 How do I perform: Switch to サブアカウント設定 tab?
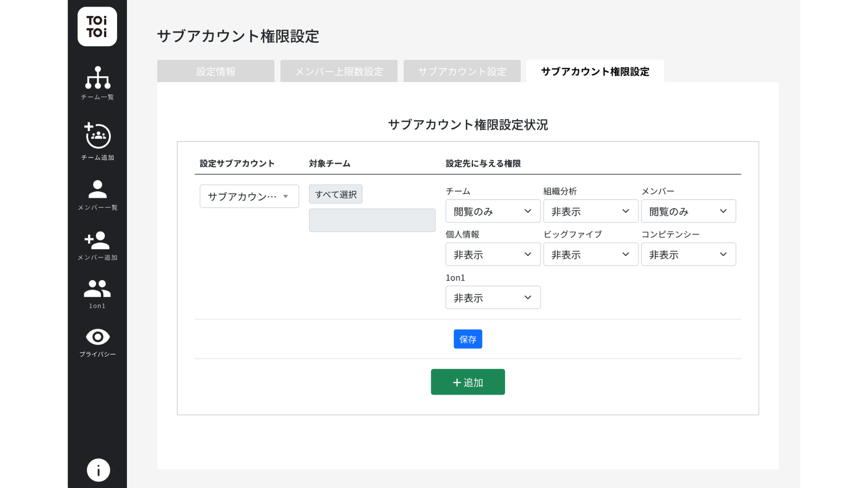click(462, 71)
